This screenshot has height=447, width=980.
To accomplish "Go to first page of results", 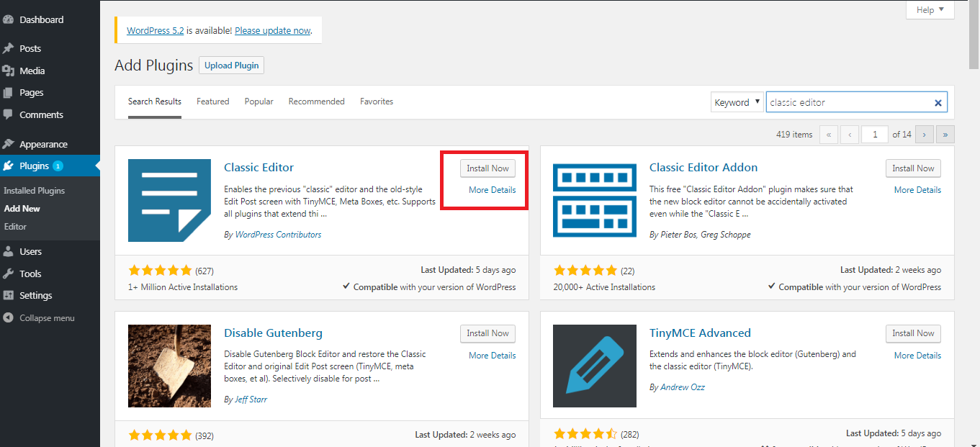I will coord(829,134).
